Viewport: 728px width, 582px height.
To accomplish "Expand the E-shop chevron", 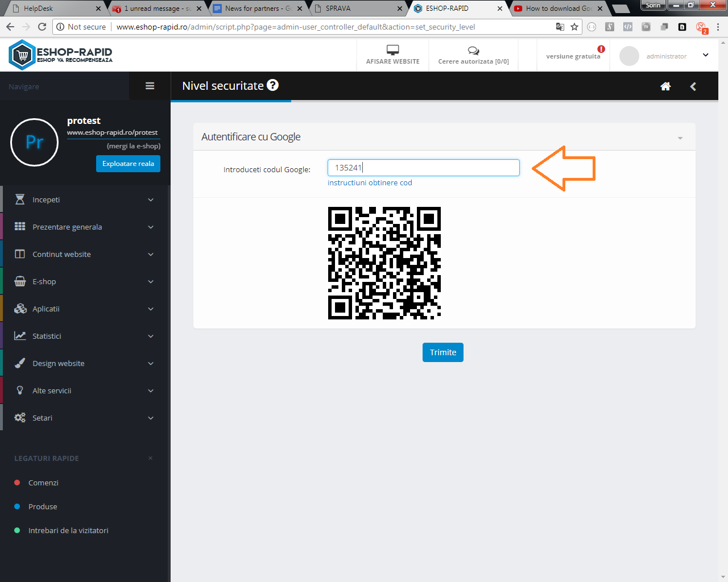I will coord(151,281).
